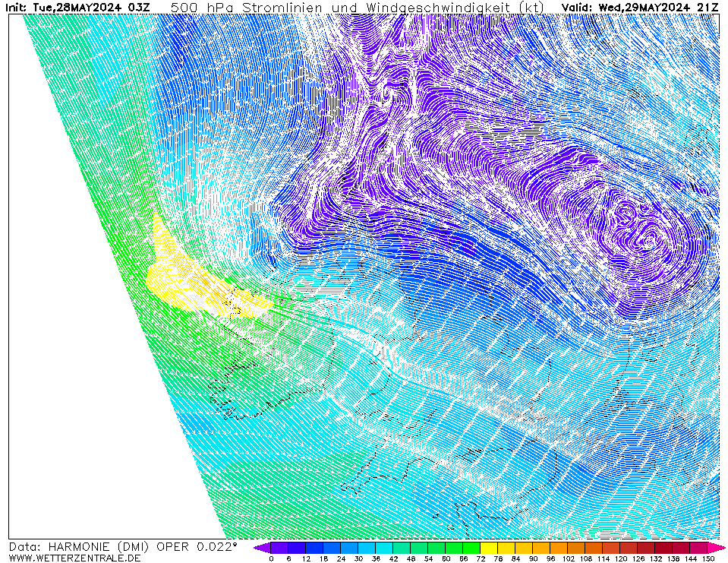
Task: Click the legend label '126'
Action: pos(638,558)
